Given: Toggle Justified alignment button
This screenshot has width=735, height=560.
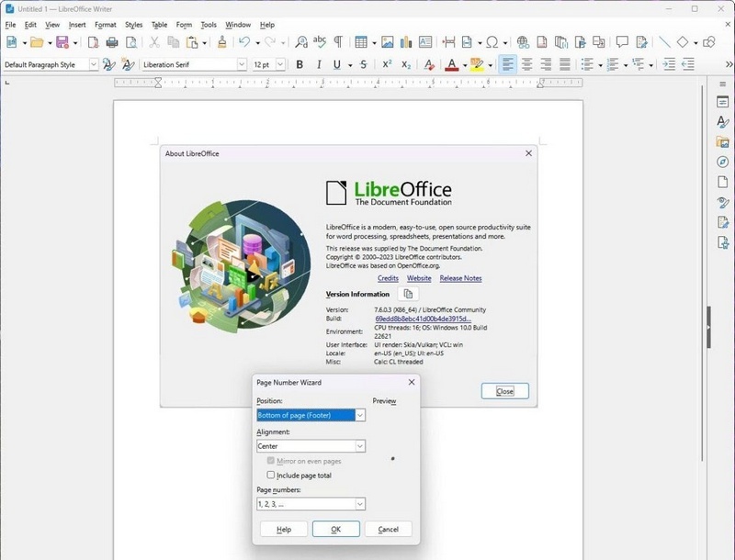Looking at the screenshot, I should 565,64.
